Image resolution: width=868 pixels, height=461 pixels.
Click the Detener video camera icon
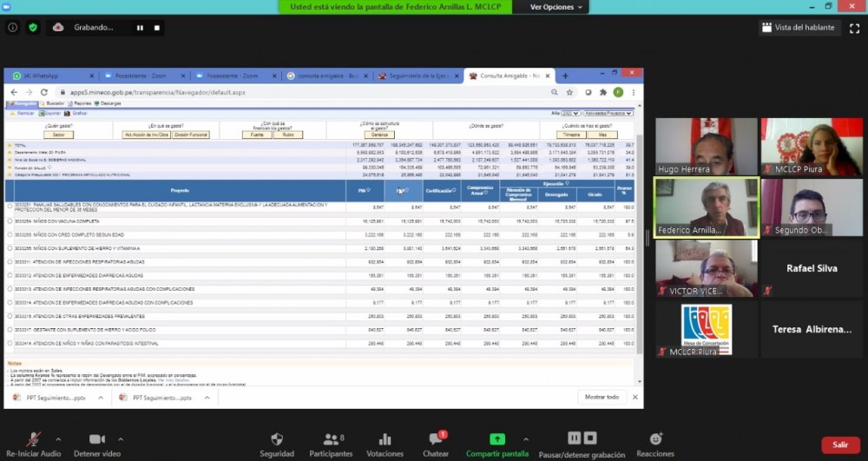[97, 439]
